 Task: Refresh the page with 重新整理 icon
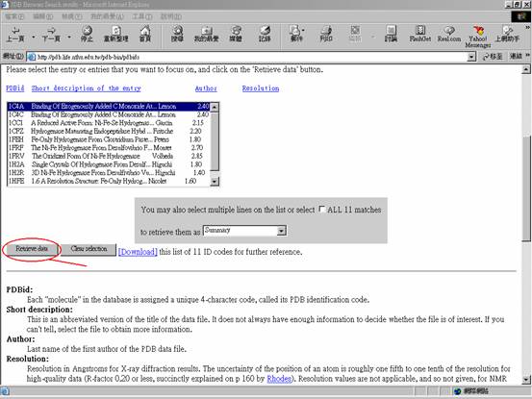point(116,35)
